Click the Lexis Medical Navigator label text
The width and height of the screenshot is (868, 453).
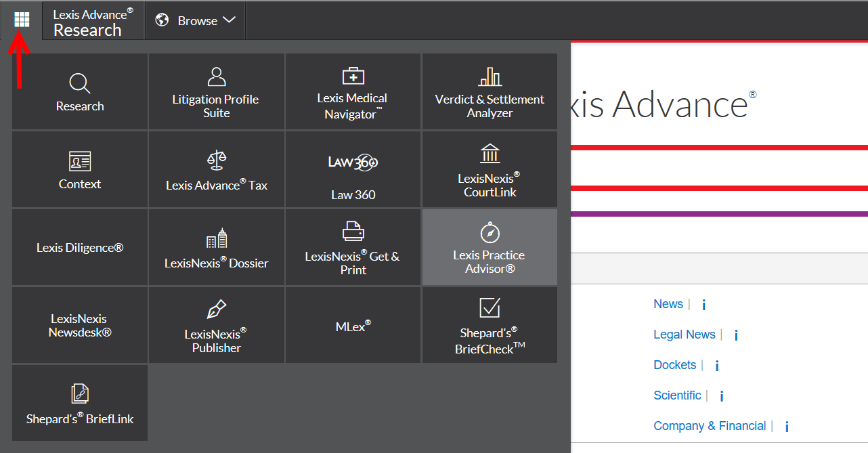(x=353, y=106)
